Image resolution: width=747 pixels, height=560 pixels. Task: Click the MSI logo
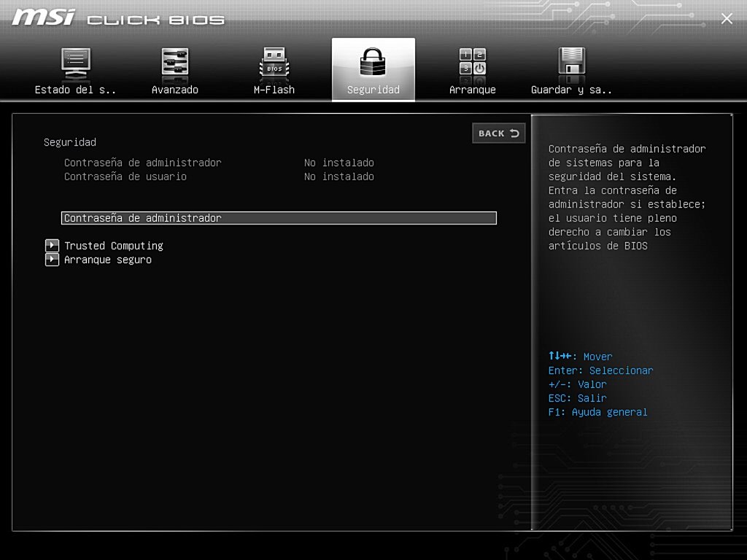(43, 17)
